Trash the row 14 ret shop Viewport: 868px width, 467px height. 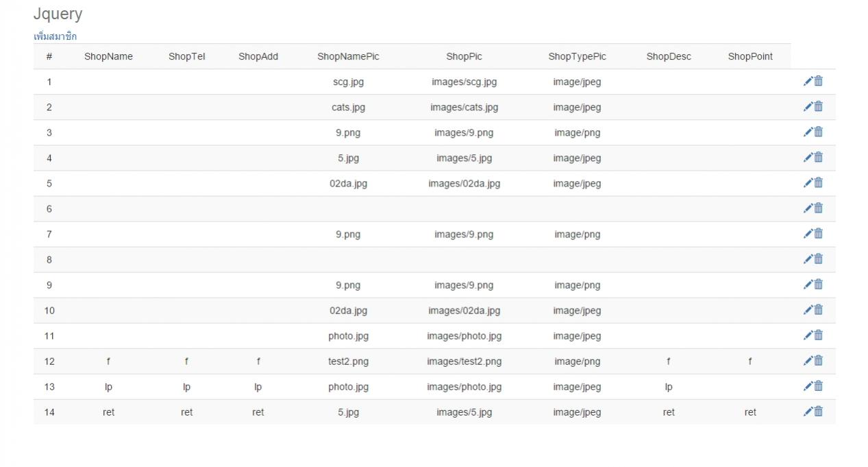(819, 411)
